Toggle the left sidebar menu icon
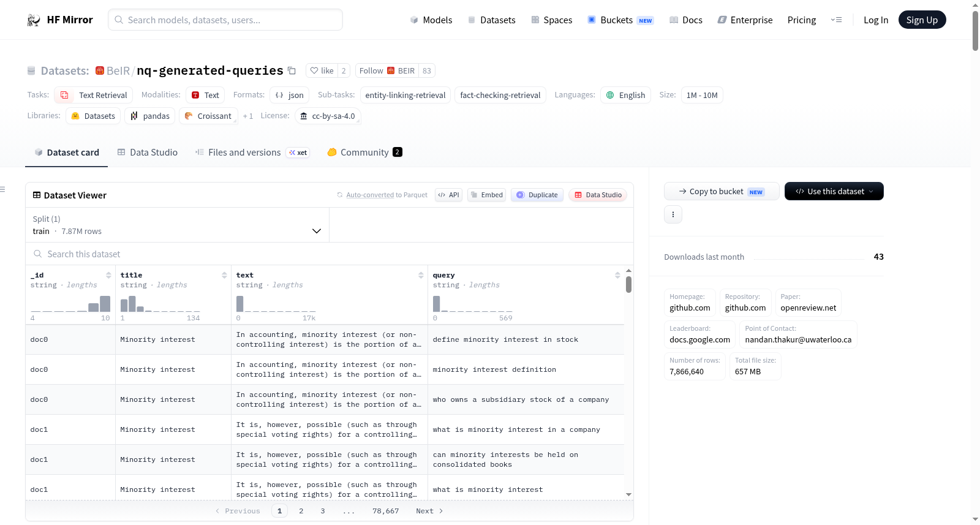The height and width of the screenshot is (525, 980). coord(2,189)
